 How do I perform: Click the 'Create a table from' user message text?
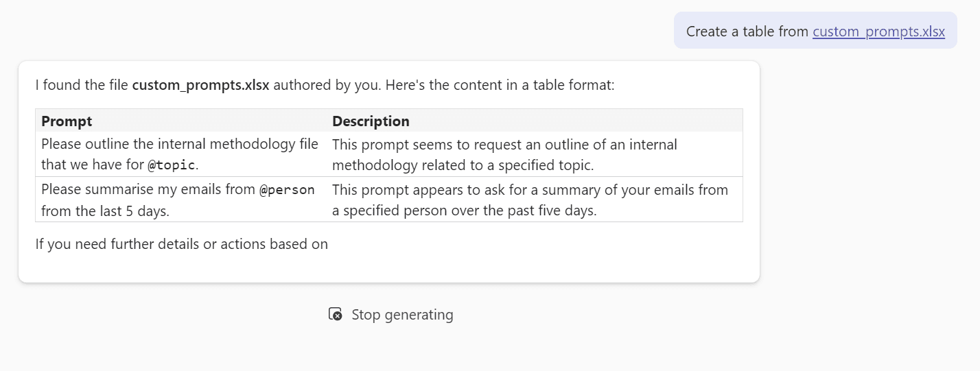747,31
